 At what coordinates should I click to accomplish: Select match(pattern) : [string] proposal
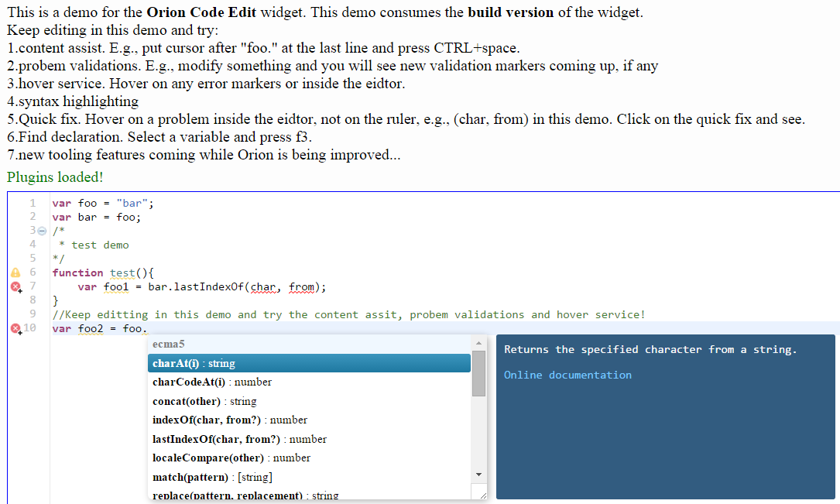[309, 477]
